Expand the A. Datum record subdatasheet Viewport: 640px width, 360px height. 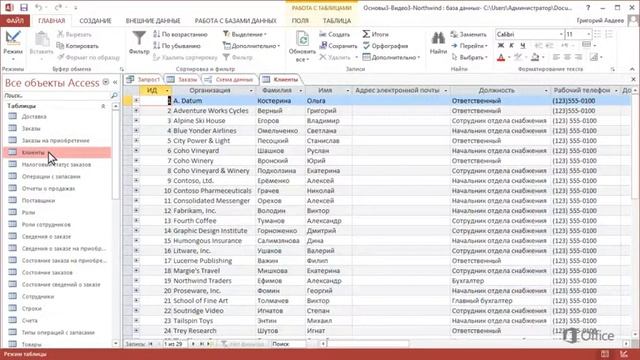136,100
